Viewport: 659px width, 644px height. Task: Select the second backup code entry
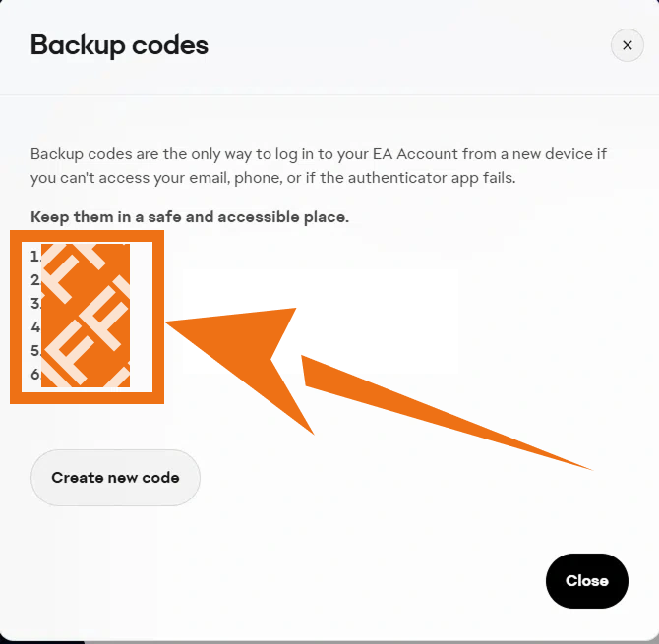click(84, 280)
